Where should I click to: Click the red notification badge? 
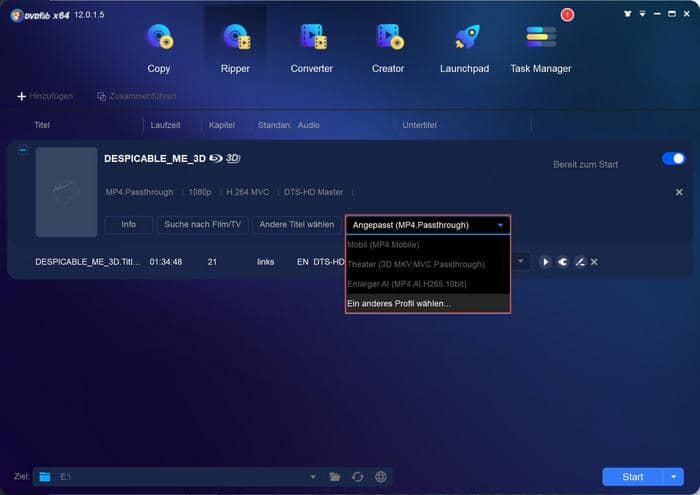(567, 15)
